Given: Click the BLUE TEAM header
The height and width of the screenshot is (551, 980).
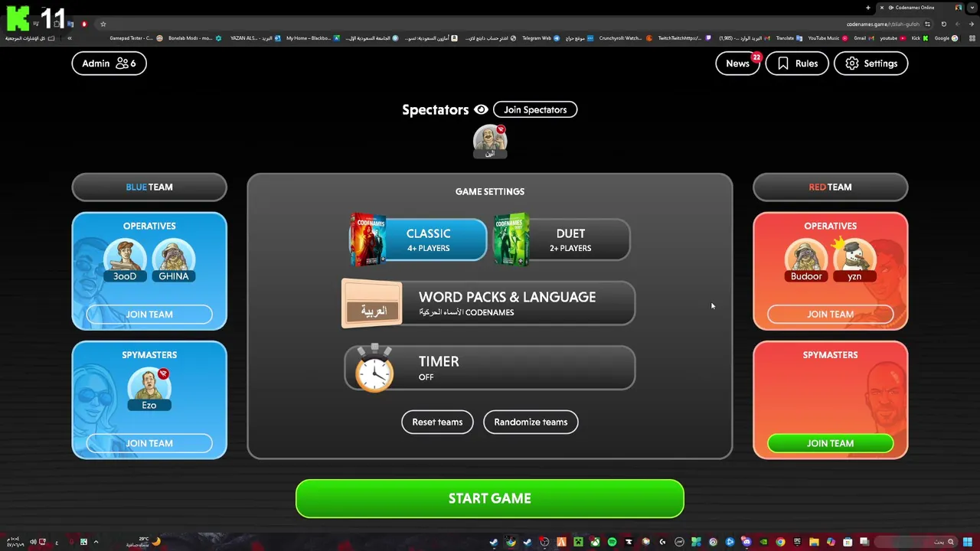Looking at the screenshot, I should click(149, 187).
